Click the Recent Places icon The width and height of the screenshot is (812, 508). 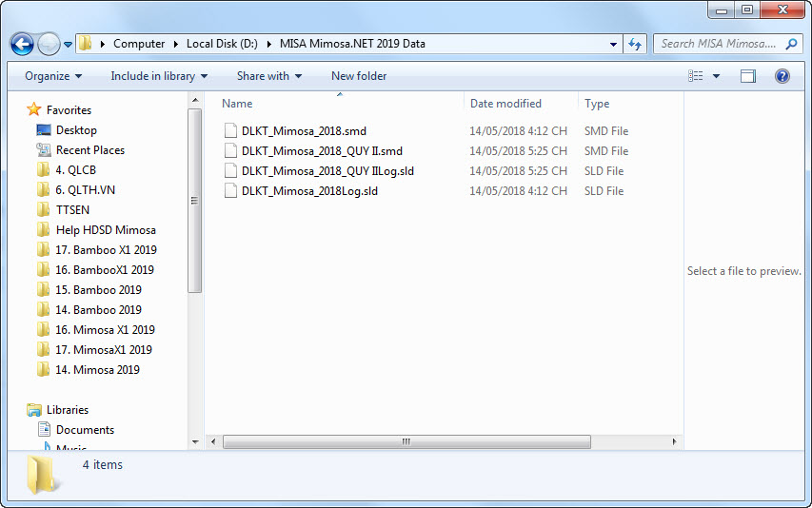[44, 150]
